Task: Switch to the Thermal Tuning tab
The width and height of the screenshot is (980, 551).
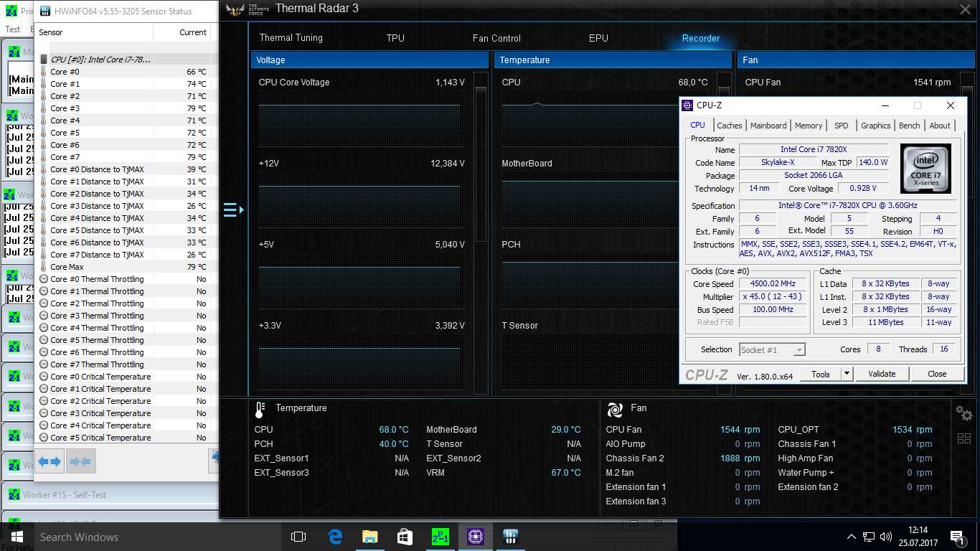Action: [291, 38]
